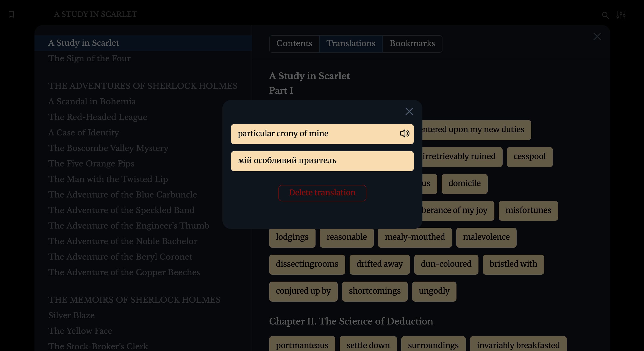Open the 'domicile' translation chip

[x=464, y=183]
